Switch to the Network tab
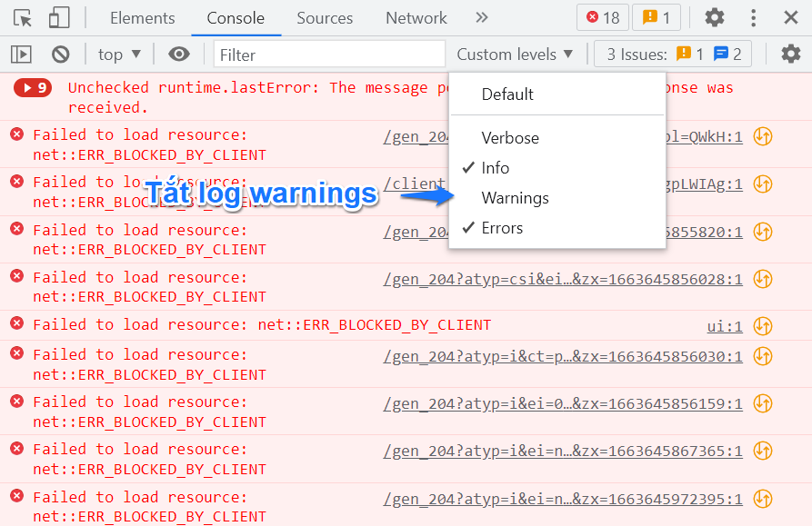 pyautogui.click(x=416, y=17)
